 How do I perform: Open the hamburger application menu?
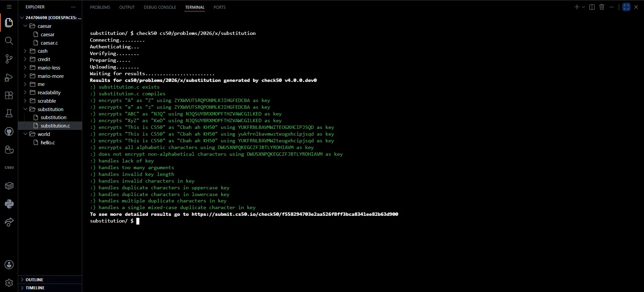(9, 7)
